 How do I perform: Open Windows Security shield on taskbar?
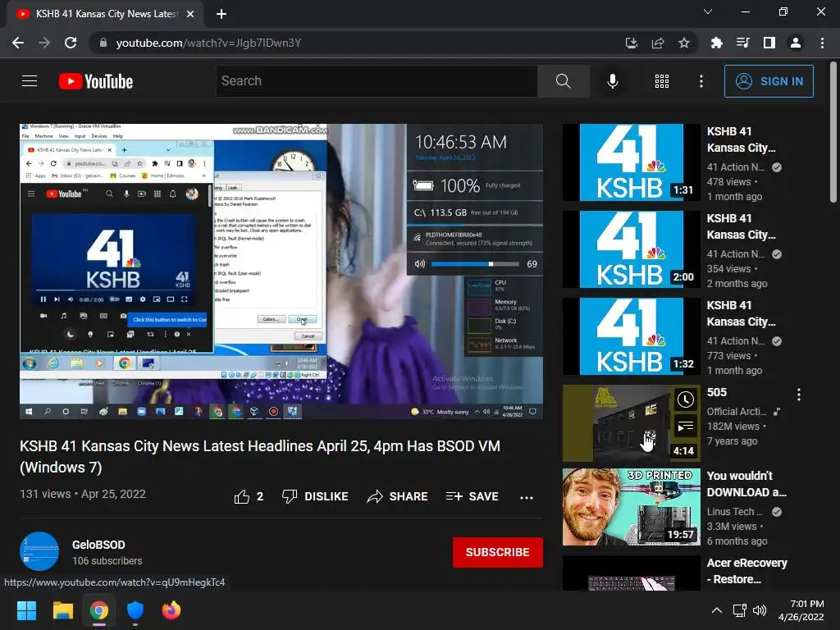135,610
